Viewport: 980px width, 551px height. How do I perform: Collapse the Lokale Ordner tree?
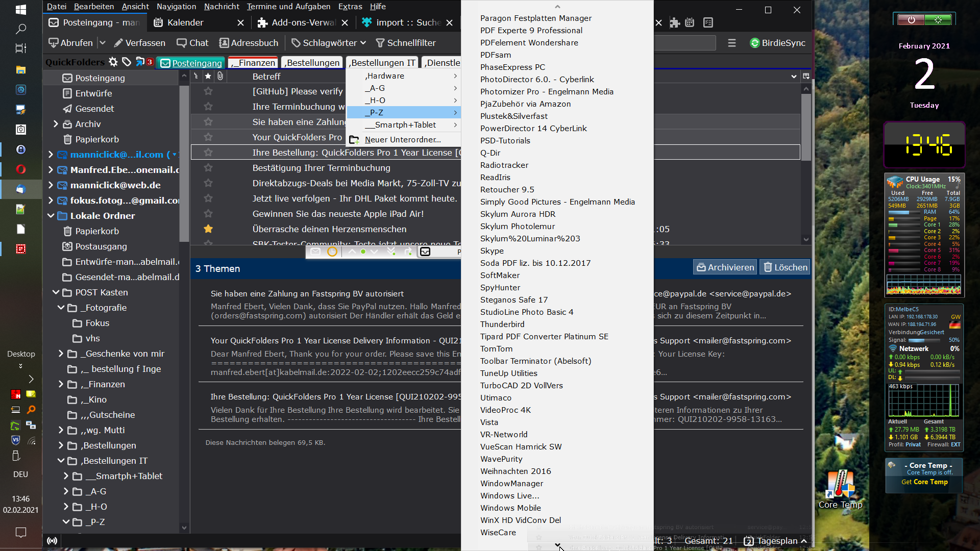(x=51, y=216)
